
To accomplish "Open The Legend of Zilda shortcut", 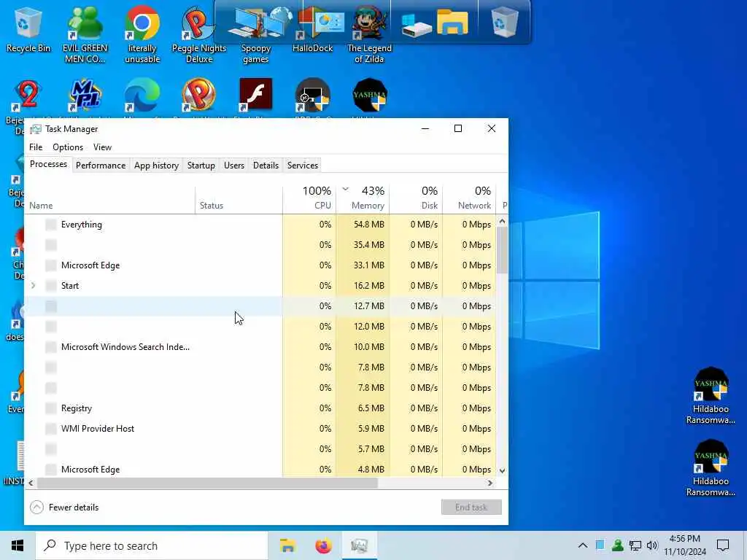I will 369,35.
